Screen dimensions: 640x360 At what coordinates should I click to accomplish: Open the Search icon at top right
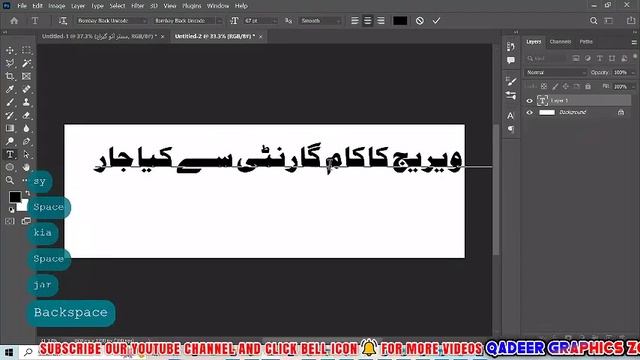(593, 21)
